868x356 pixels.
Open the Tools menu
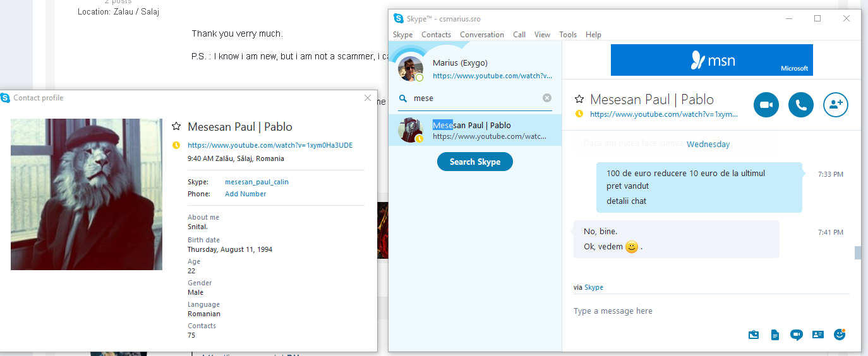tap(568, 35)
